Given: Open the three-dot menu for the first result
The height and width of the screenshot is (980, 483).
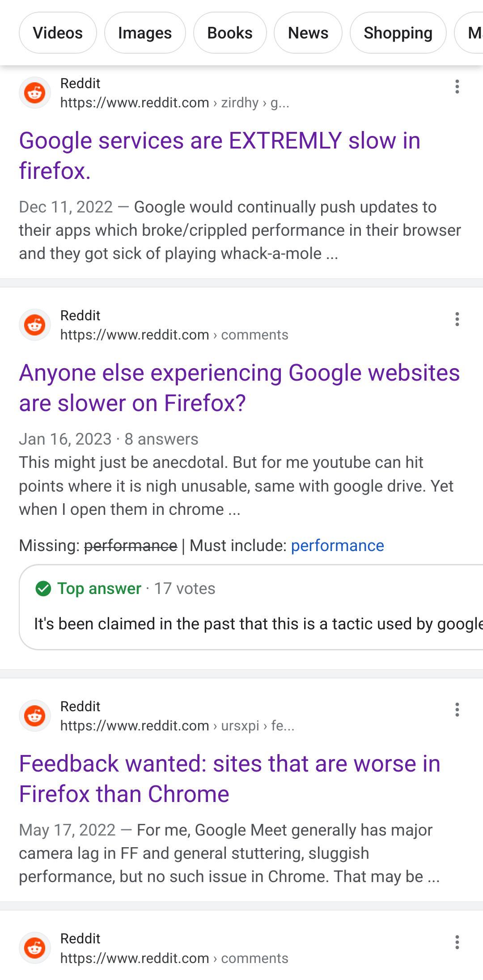Looking at the screenshot, I should (x=457, y=86).
